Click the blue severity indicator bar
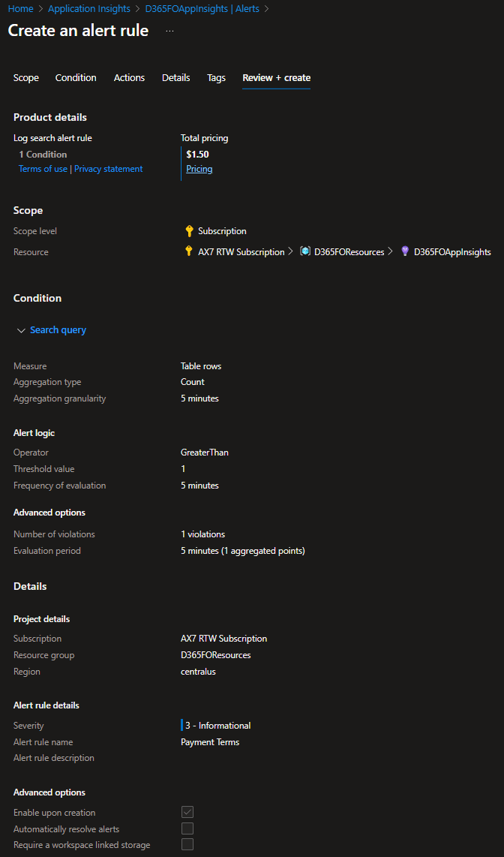 [182, 726]
